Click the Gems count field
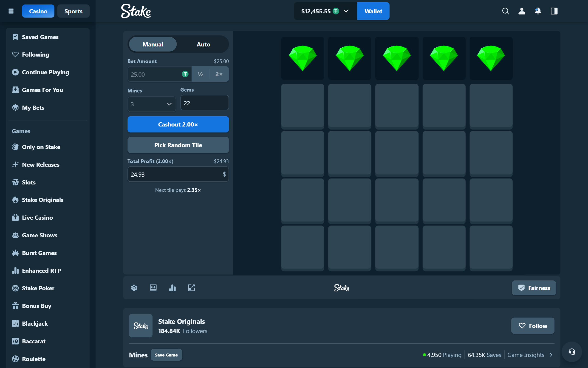Screen dimensions: 588x368 coord(205,103)
